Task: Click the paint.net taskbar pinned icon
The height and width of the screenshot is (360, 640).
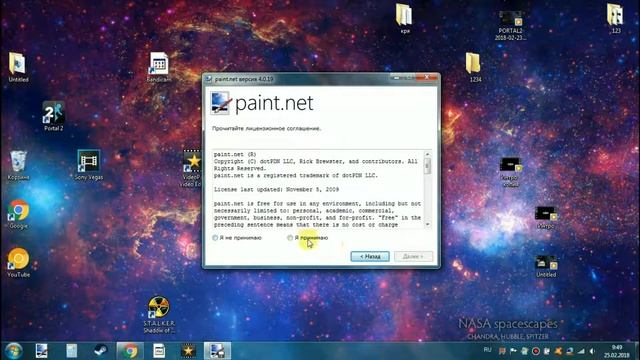Action: [x=42, y=351]
